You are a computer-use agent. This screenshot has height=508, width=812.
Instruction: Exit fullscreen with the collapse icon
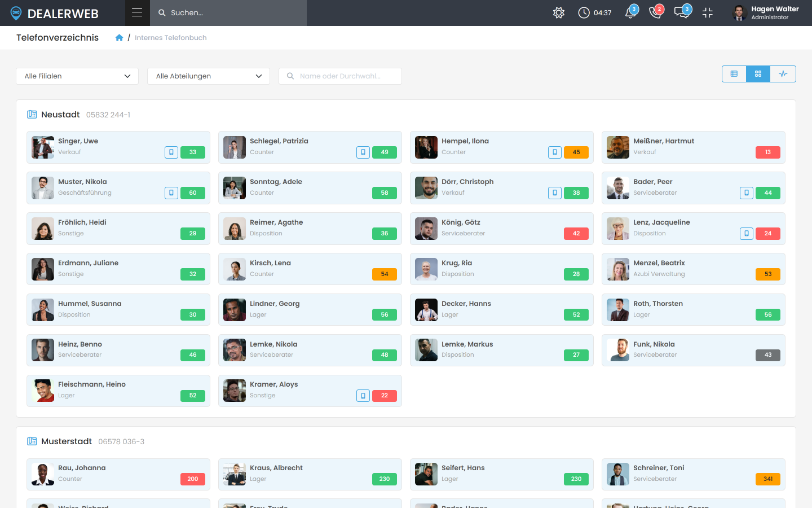[x=708, y=13]
